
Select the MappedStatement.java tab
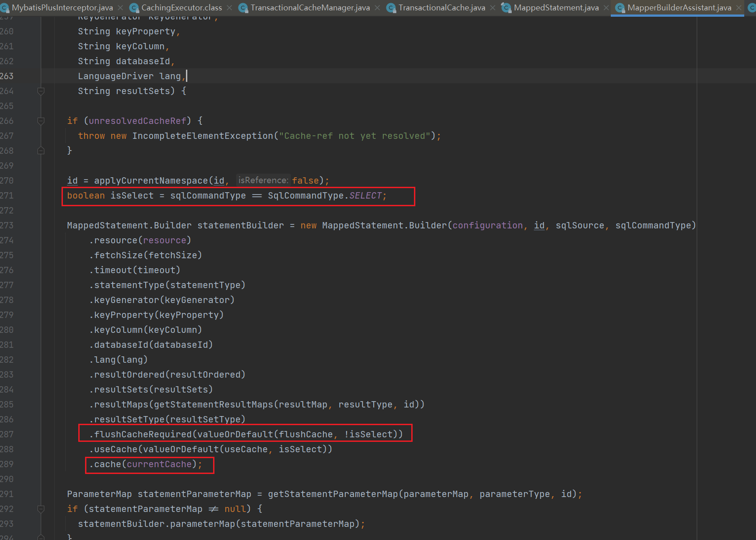point(556,8)
